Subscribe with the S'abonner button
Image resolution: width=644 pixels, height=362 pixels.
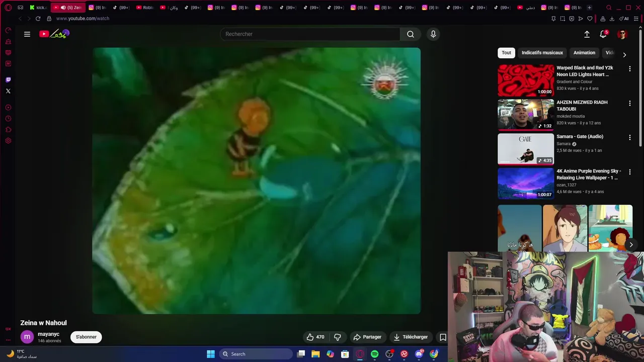(x=86, y=337)
